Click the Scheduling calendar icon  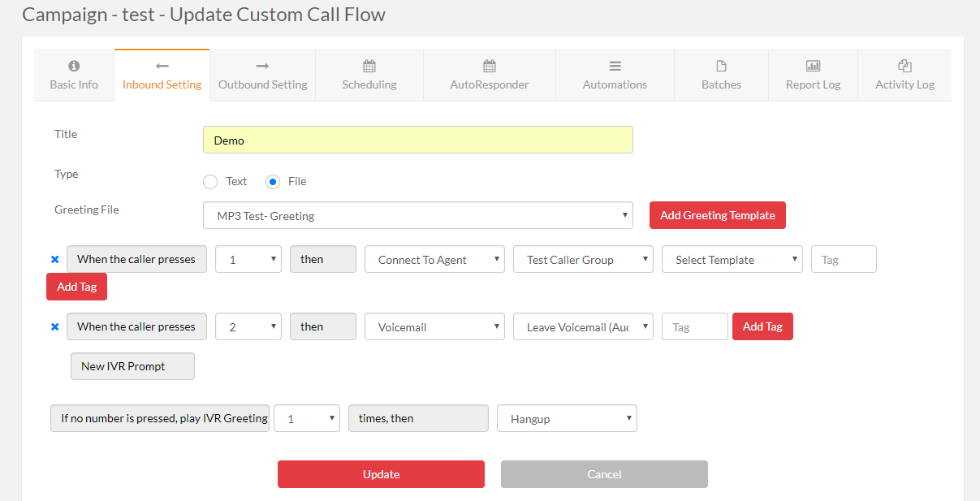(x=369, y=66)
